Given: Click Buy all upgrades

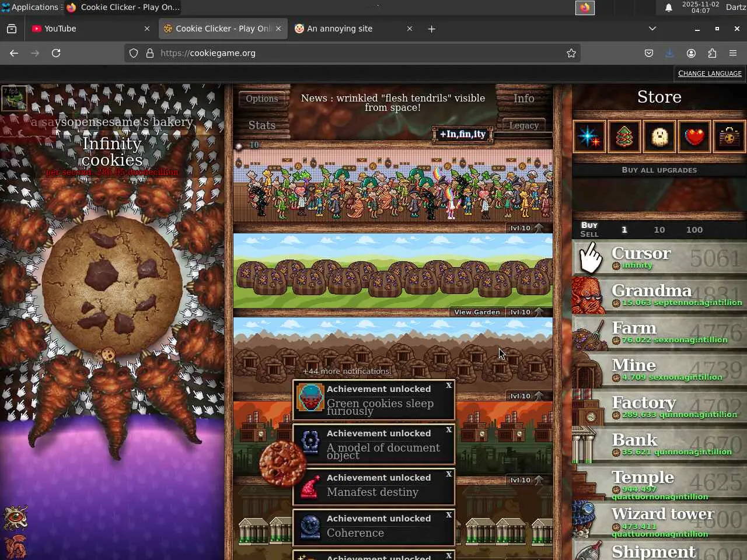Looking at the screenshot, I should 659,170.
